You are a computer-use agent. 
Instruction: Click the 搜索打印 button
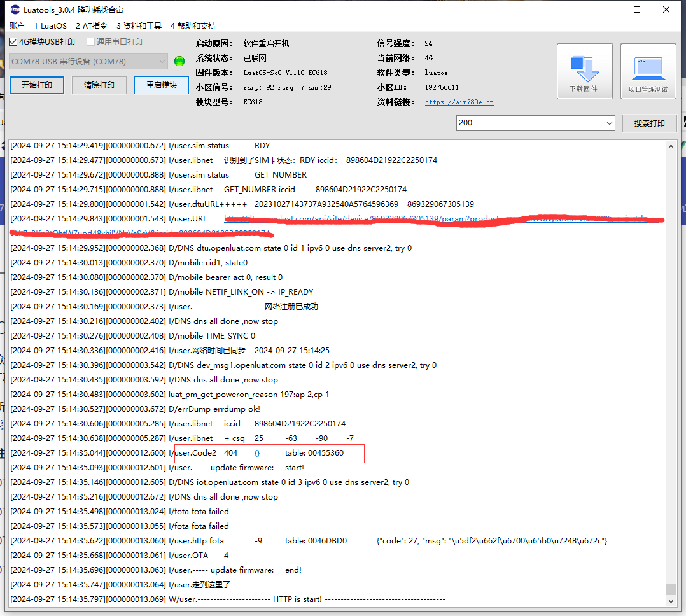tap(649, 123)
